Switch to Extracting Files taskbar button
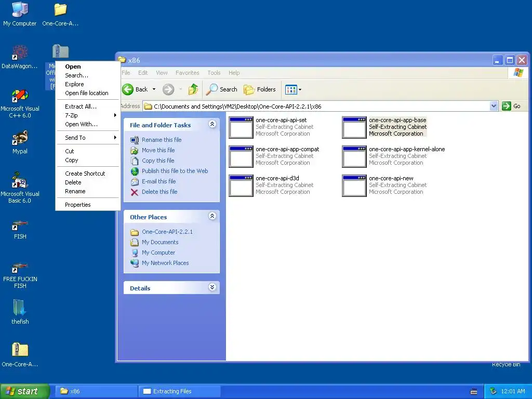532x399 pixels. [179, 391]
